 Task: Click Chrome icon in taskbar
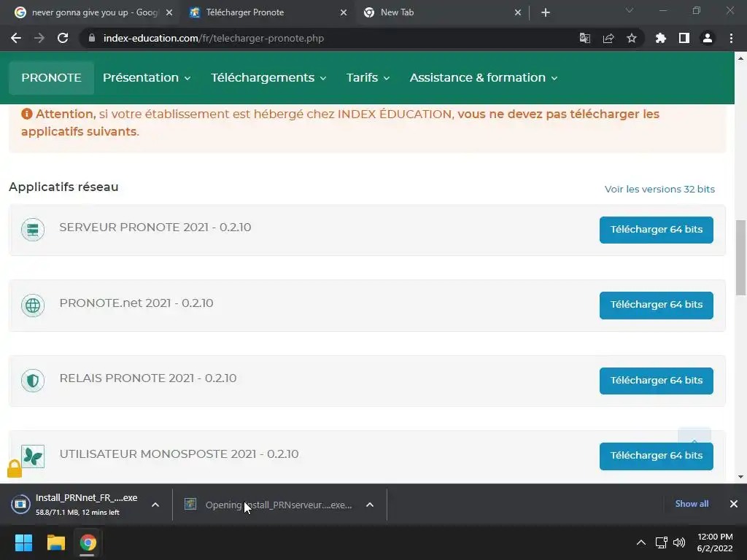(88, 542)
